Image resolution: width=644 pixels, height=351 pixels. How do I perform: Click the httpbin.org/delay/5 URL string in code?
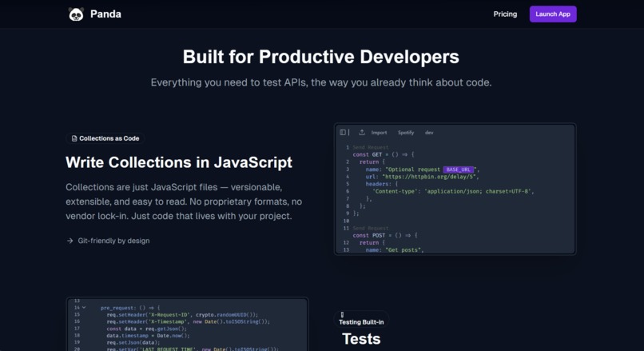point(429,177)
